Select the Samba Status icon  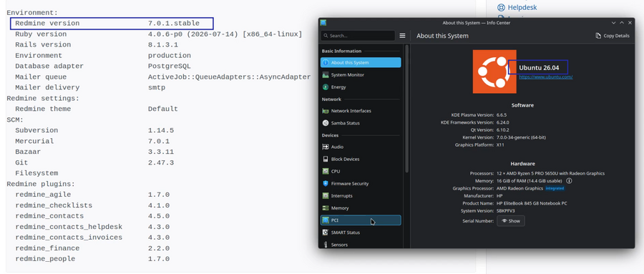tap(326, 123)
